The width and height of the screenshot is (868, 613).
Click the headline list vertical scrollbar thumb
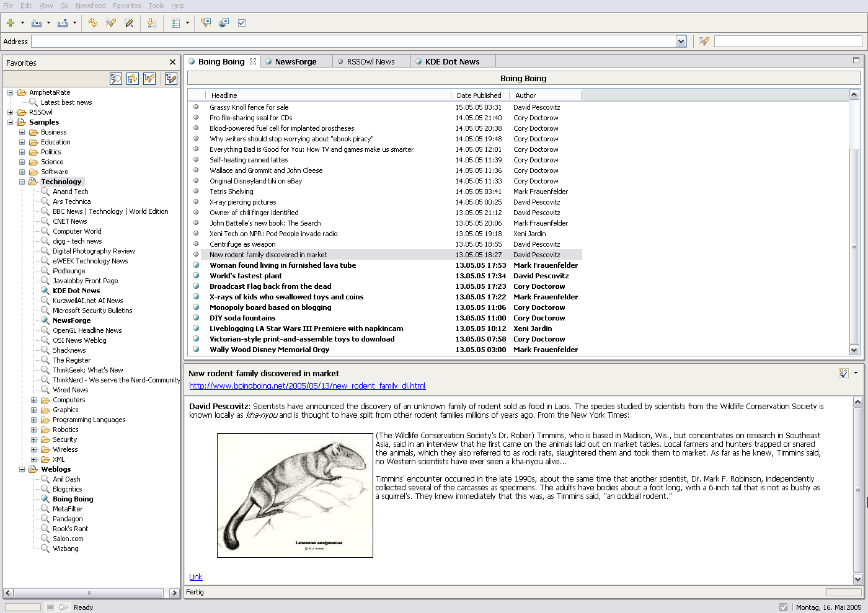[854, 247]
